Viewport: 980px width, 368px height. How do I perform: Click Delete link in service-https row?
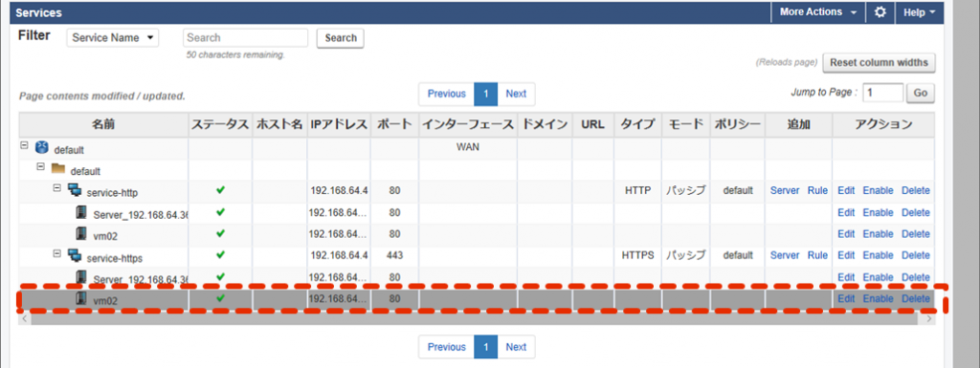coord(916,255)
